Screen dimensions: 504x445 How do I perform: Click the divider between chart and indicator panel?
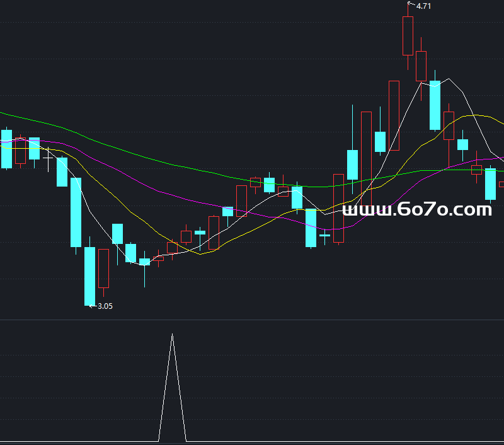pyautogui.click(x=252, y=320)
